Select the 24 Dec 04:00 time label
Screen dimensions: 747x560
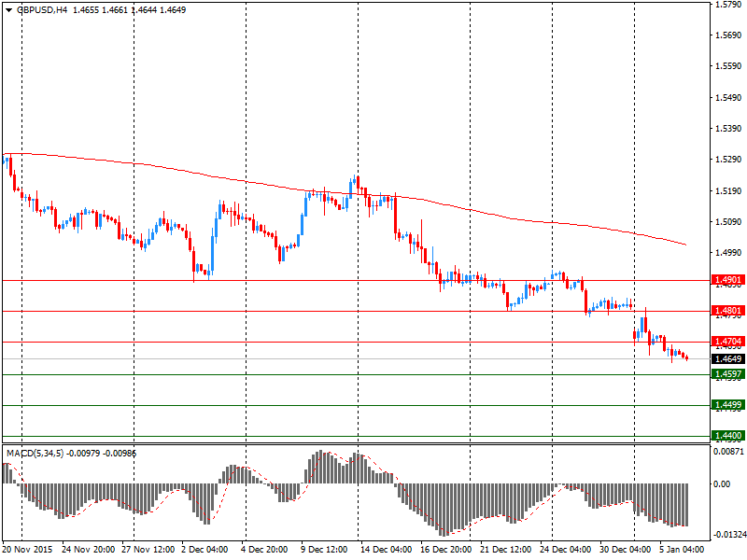point(566,549)
